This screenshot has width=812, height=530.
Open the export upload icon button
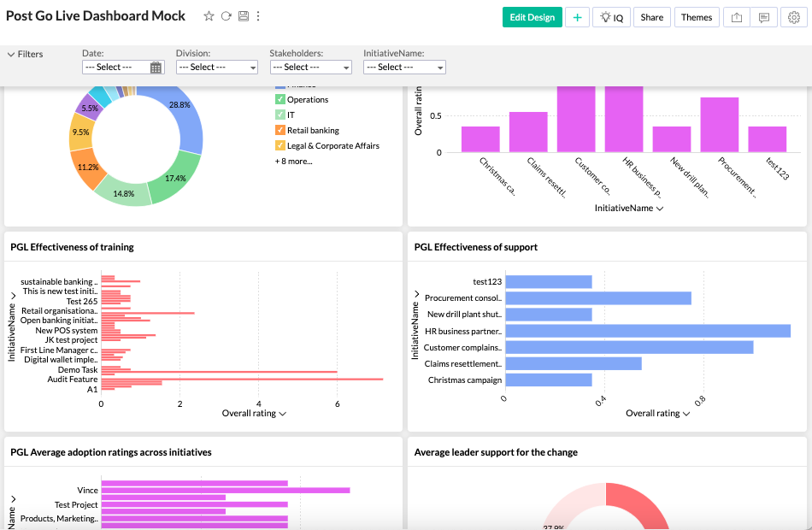click(737, 17)
